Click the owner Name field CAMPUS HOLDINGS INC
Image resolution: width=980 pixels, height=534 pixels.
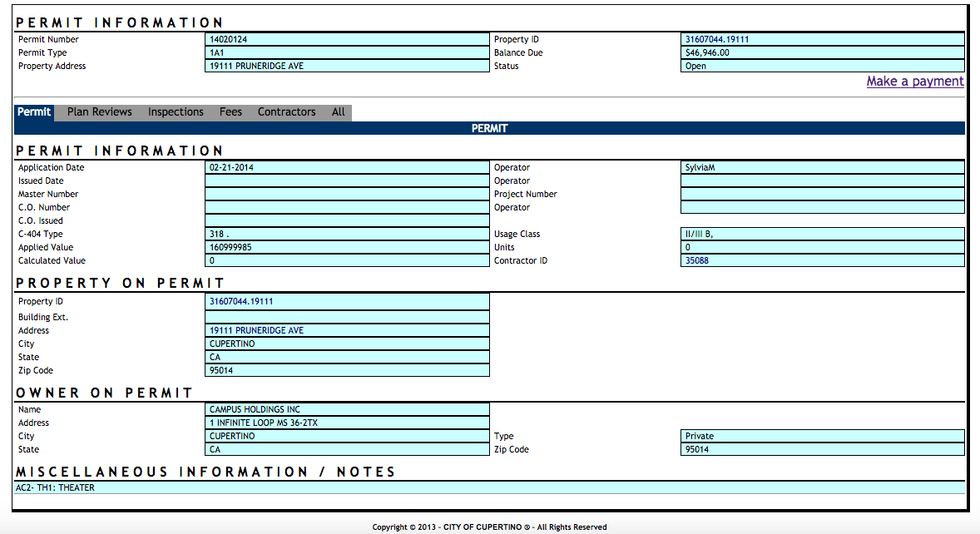click(x=347, y=410)
